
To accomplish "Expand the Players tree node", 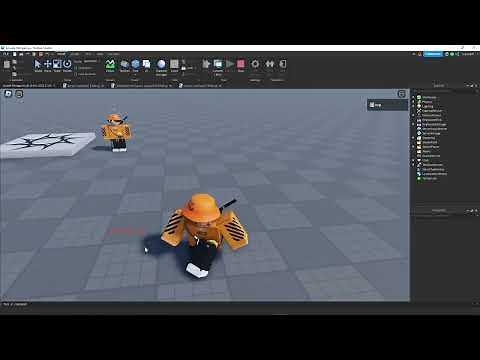I will pos(414,102).
